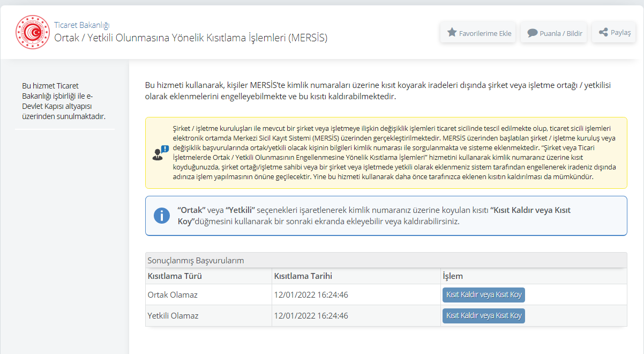The height and width of the screenshot is (354, 644).
Task: Open the Puanla / Bildir button
Action: (x=554, y=33)
